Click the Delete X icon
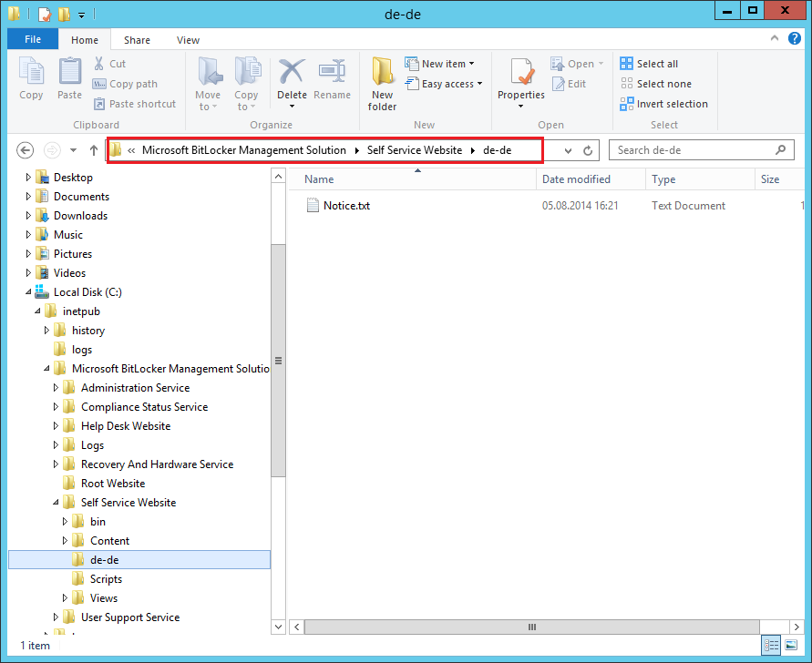Viewport: 812px width, 663px height. (x=292, y=71)
